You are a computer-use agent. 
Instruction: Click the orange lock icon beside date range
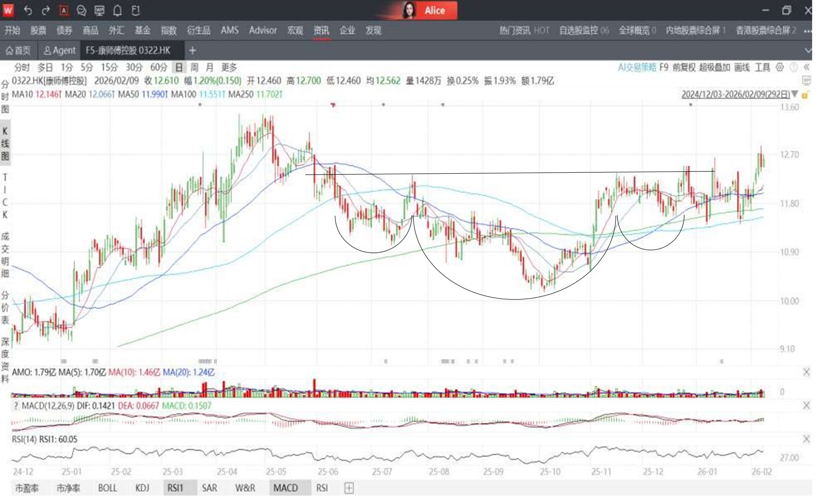tap(805, 95)
